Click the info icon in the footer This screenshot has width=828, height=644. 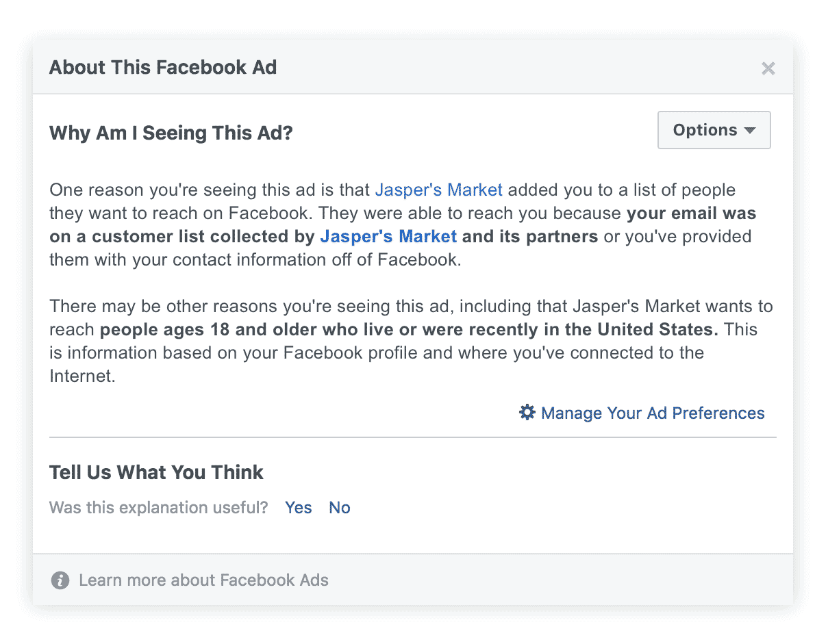tap(60, 580)
